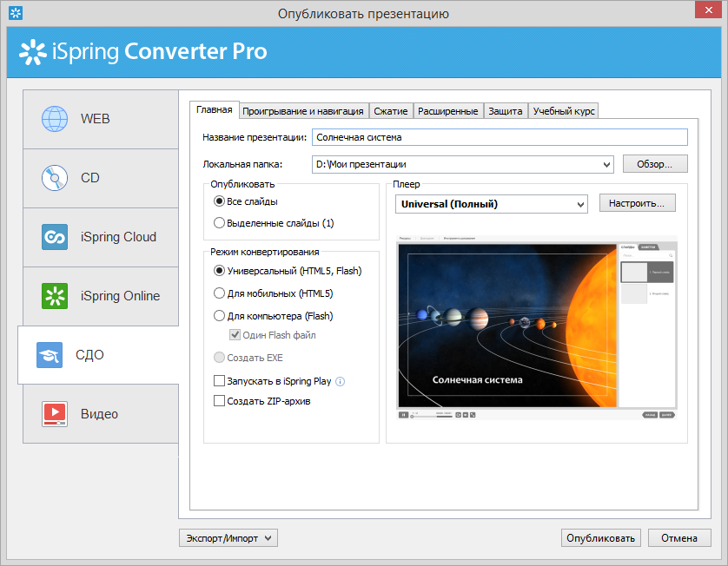Select the iSpring Online destination label
728x566 pixels.
(120, 296)
